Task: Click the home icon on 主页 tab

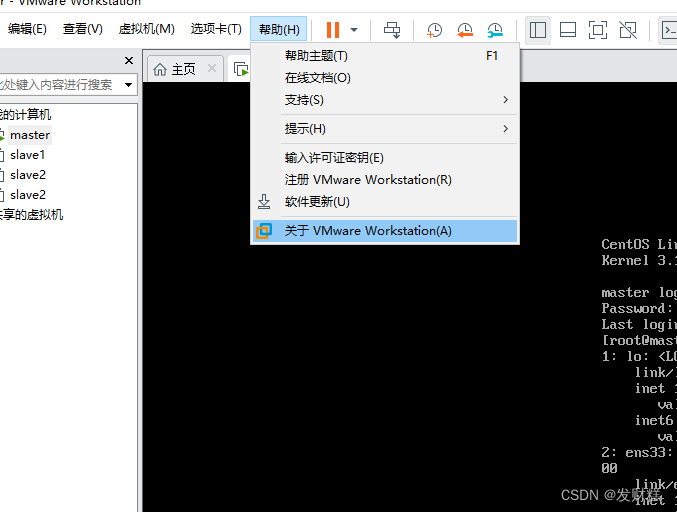Action: click(x=160, y=69)
